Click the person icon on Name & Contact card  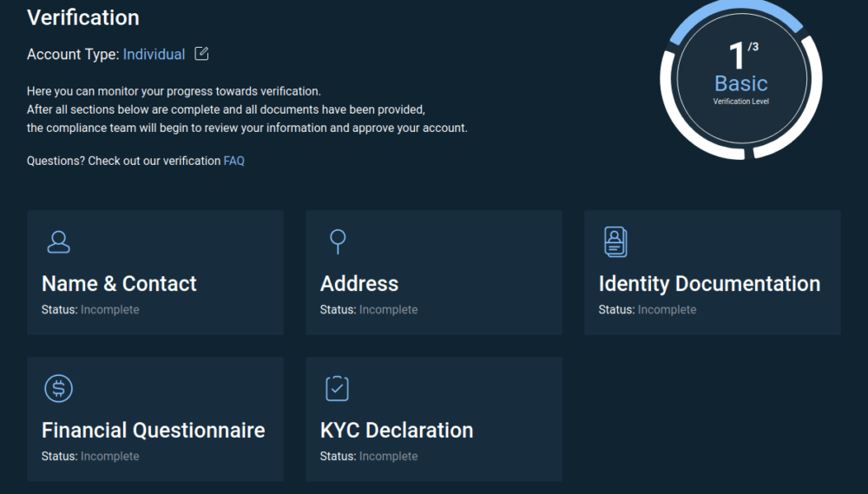pos(58,242)
